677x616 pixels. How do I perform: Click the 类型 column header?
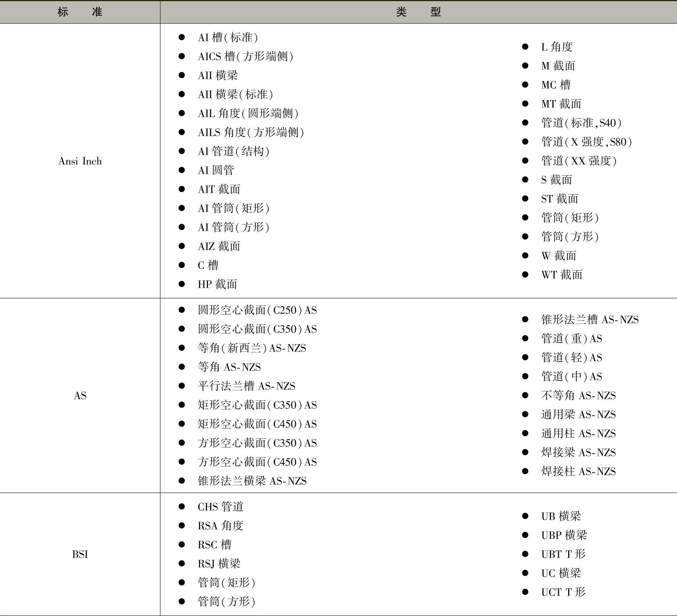418,12
